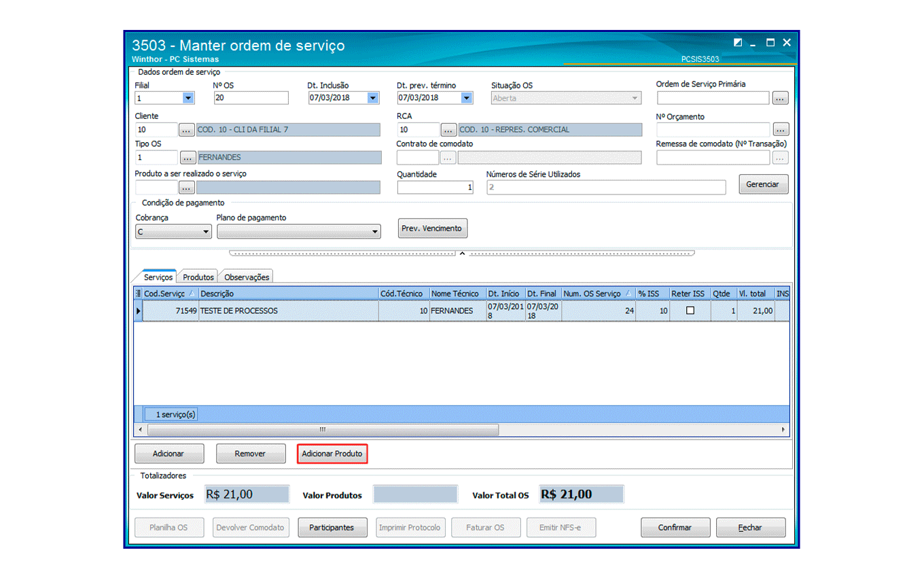The image size is (924, 578).
Task: Collapse the header panel using splitter arrow
Action: point(462,254)
